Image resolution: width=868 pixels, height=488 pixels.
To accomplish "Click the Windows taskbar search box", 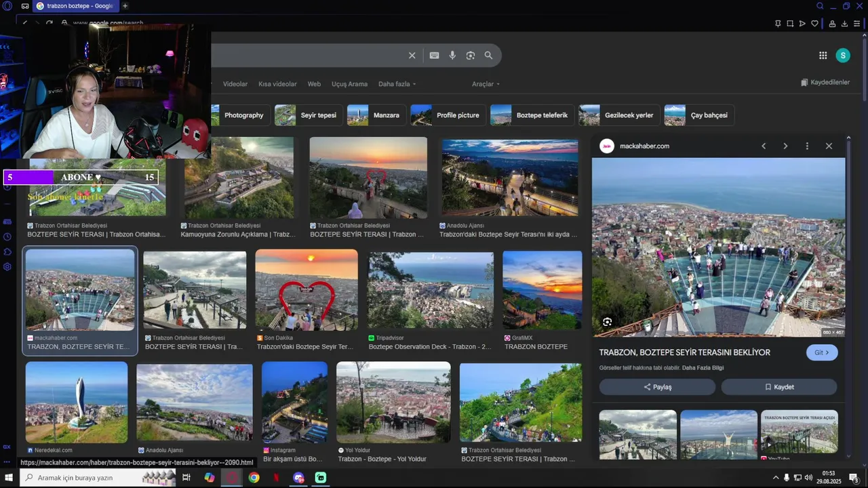I will tap(98, 478).
